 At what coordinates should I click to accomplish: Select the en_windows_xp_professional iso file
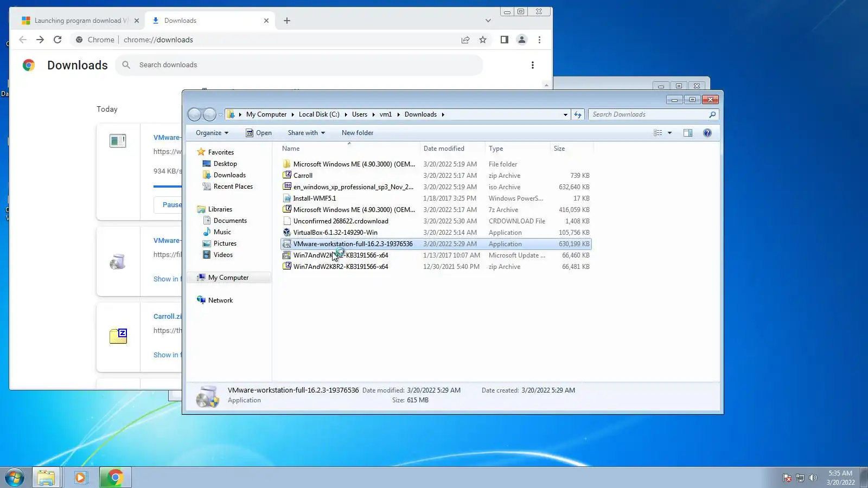[436, 187]
